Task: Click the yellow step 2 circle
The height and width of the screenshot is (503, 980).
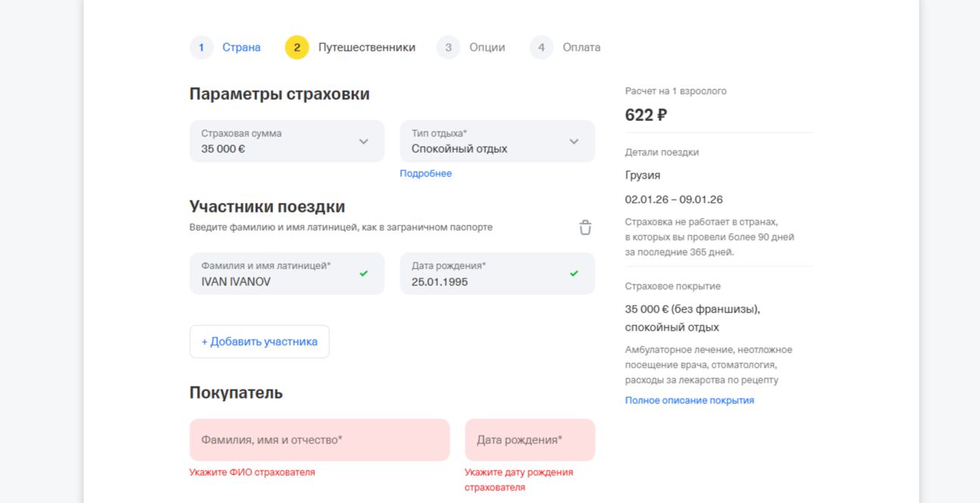Action: point(297,48)
